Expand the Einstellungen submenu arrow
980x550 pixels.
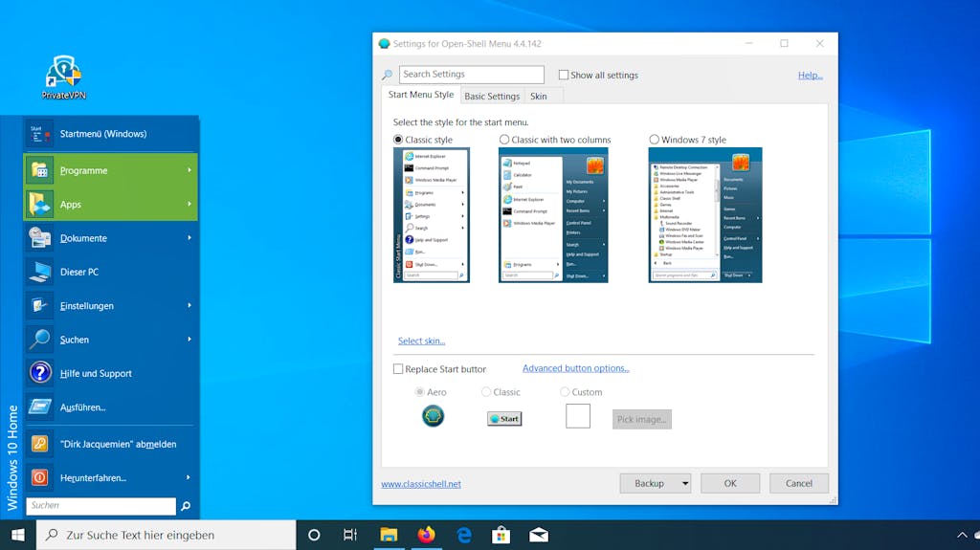coord(189,305)
